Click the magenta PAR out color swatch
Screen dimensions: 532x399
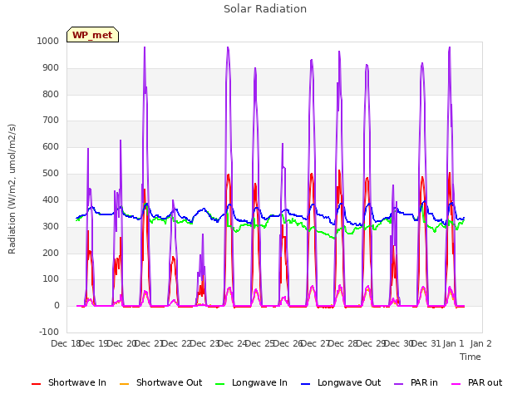[456, 384]
